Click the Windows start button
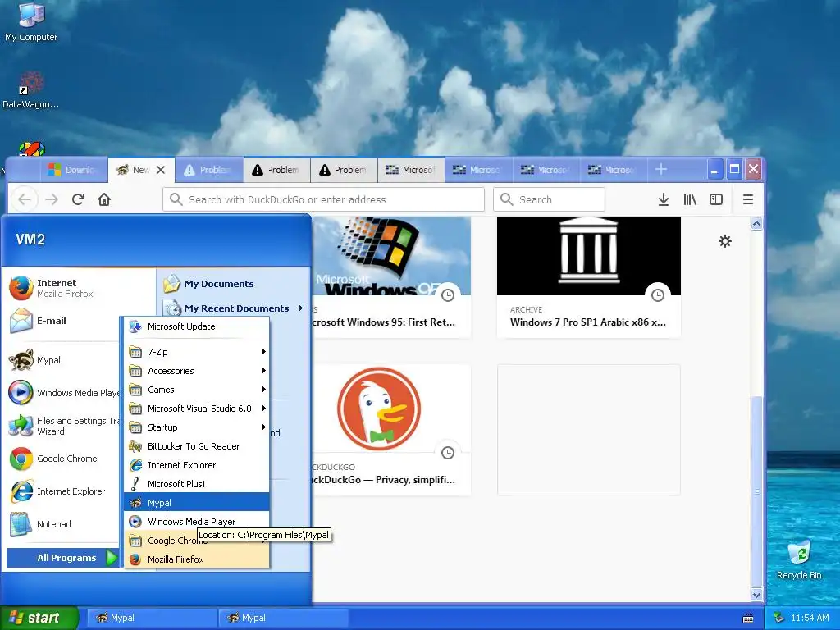Viewport: 840px width, 630px height. [39, 618]
